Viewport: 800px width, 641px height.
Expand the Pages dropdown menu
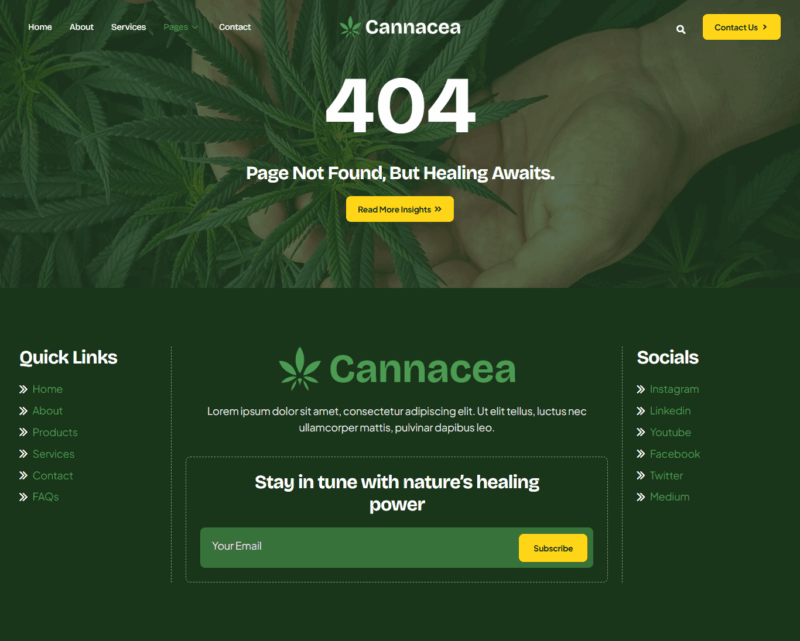181,27
